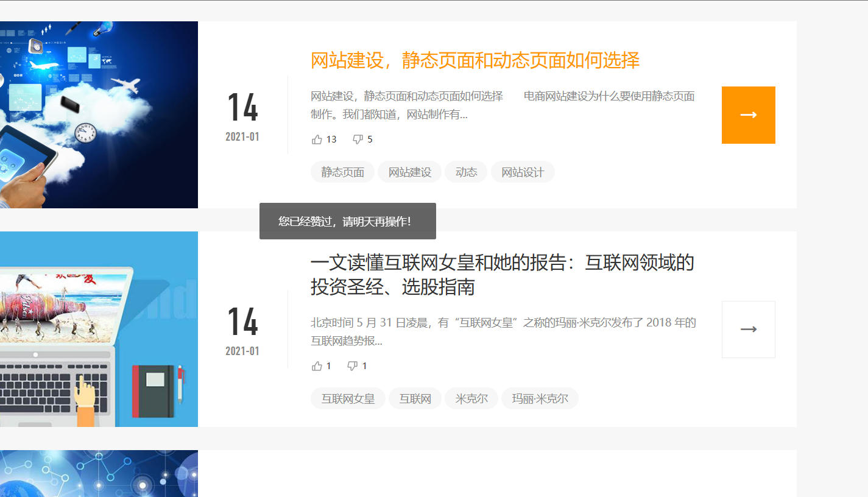
Task: Open article title 网站建设，静态页面和动态页面如何选择
Action: (475, 60)
